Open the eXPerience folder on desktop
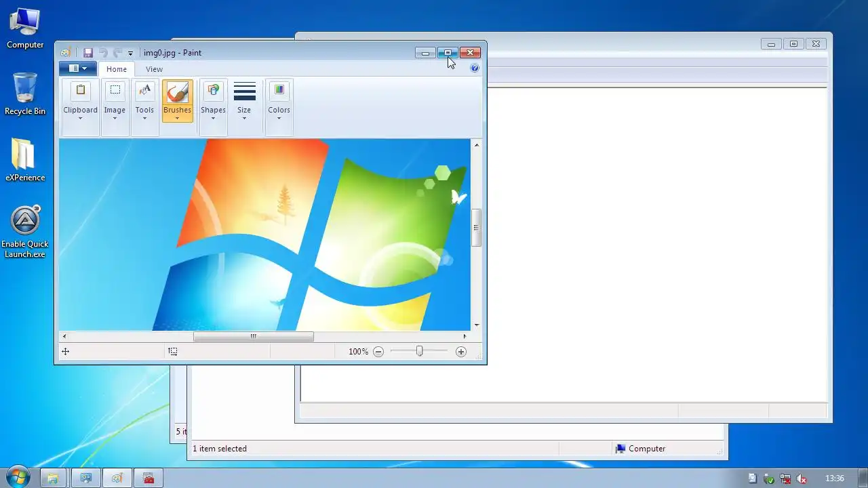The height and width of the screenshot is (488, 868). click(x=25, y=161)
